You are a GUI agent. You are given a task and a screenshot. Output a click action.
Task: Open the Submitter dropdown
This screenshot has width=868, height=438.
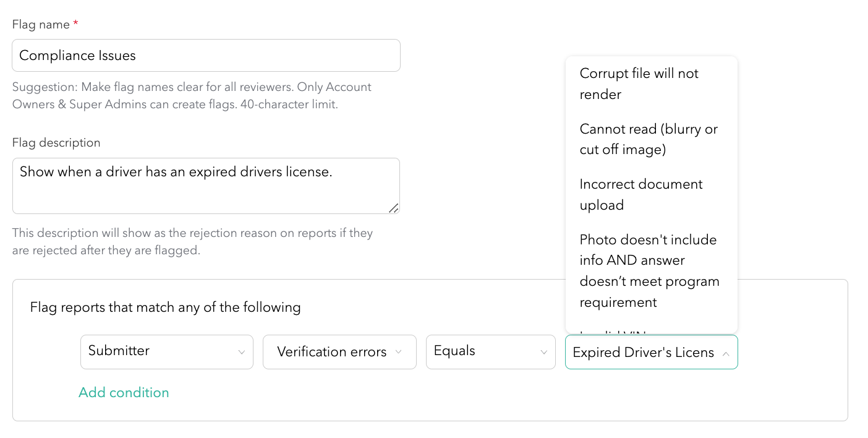tap(166, 351)
